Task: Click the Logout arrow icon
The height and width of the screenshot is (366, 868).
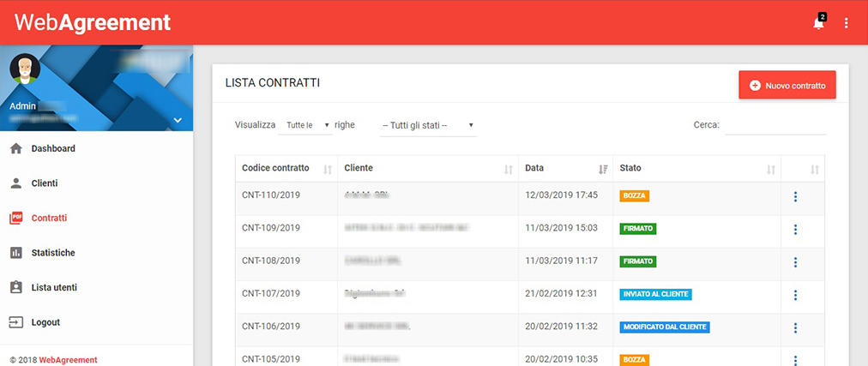Action: [x=15, y=322]
